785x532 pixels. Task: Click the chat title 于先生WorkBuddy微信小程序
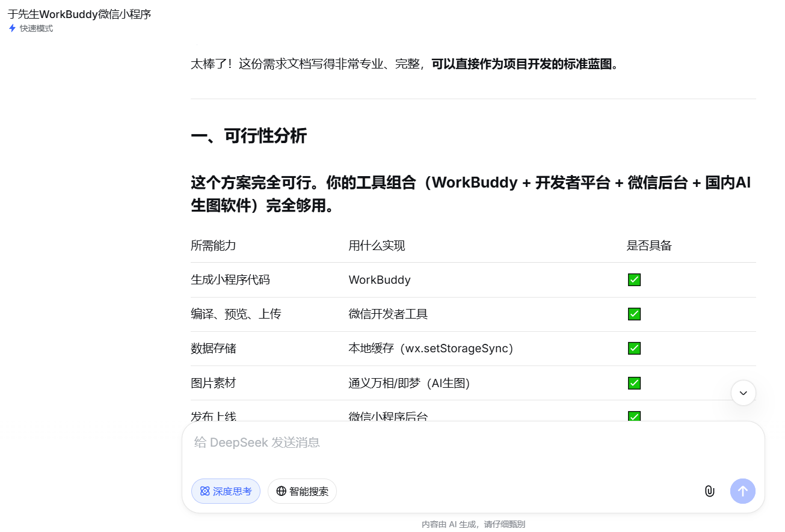(x=79, y=14)
